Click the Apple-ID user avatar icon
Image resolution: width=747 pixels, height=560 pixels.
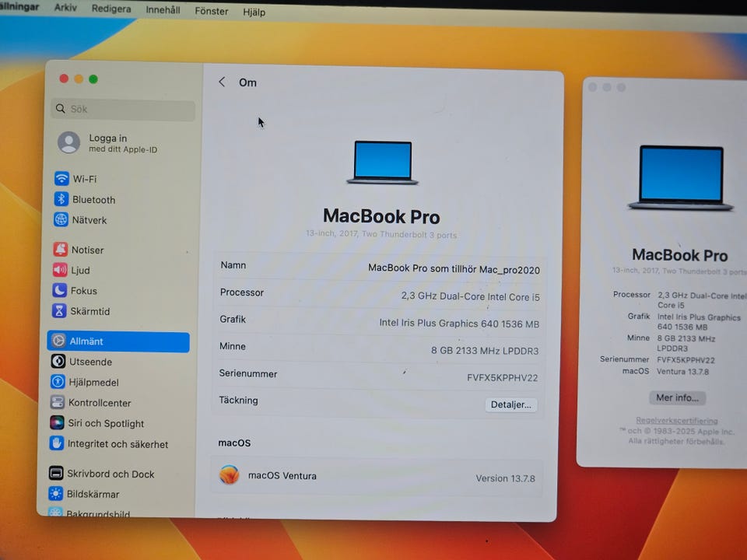pos(69,142)
